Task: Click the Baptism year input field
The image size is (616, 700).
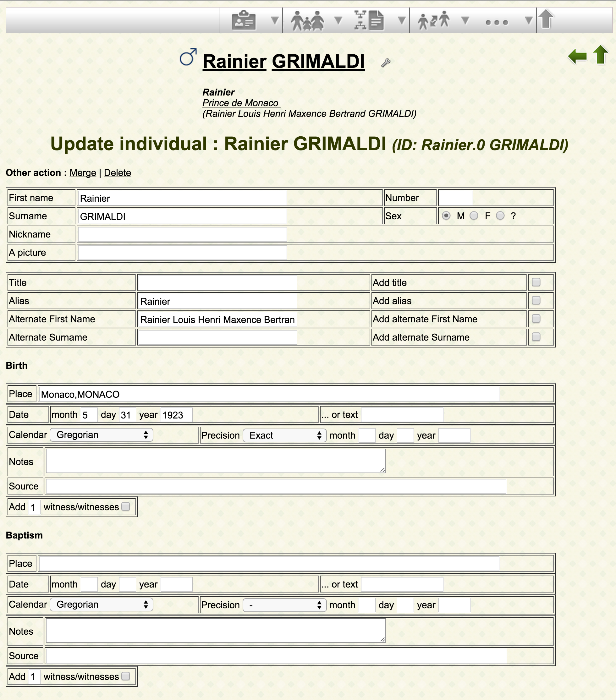Action: pos(176,584)
